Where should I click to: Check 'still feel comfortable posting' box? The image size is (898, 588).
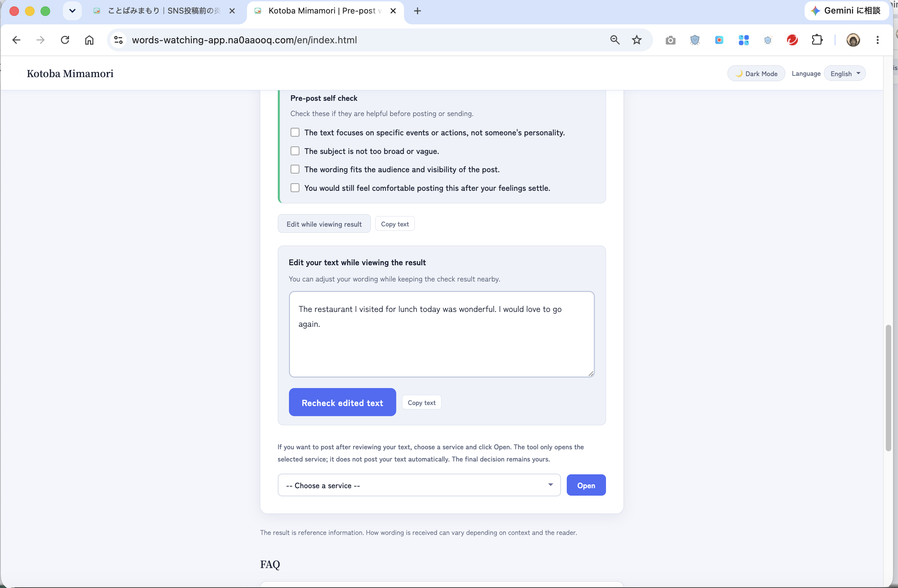[295, 188]
